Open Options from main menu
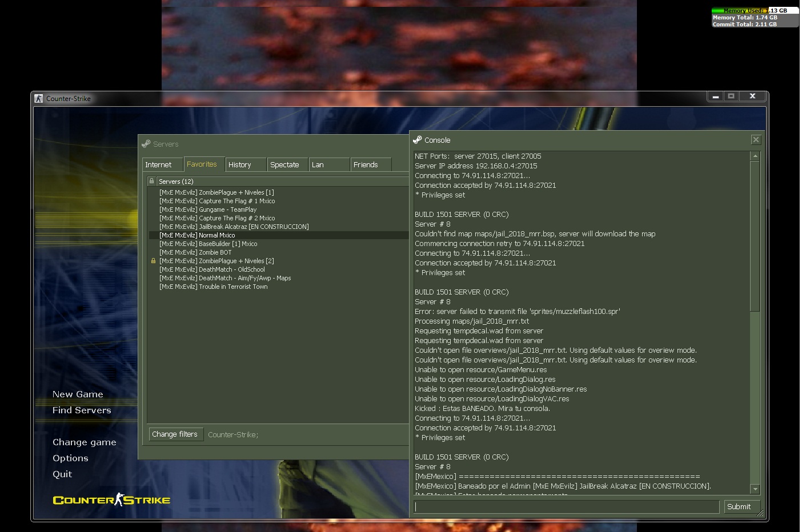The width and height of the screenshot is (802, 532). (x=70, y=458)
